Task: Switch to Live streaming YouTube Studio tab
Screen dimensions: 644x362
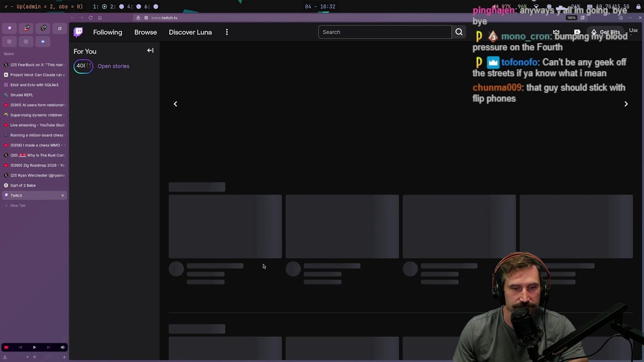Action: coord(34,125)
